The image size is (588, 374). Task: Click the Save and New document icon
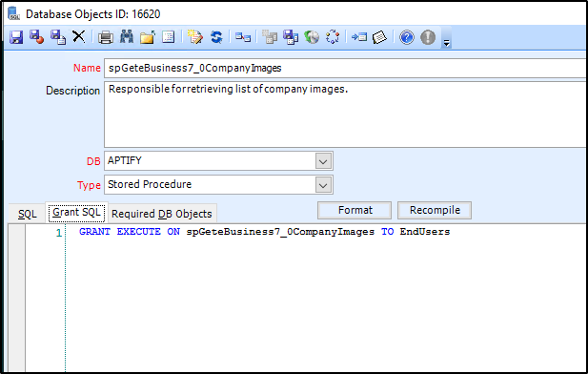tap(58, 37)
